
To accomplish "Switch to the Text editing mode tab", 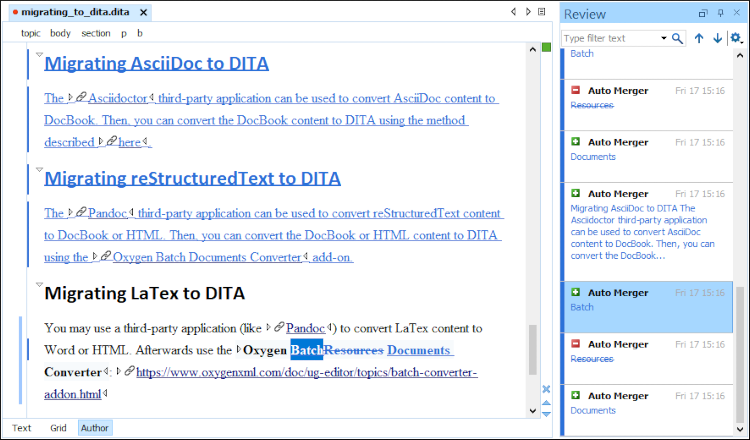I will point(21,428).
